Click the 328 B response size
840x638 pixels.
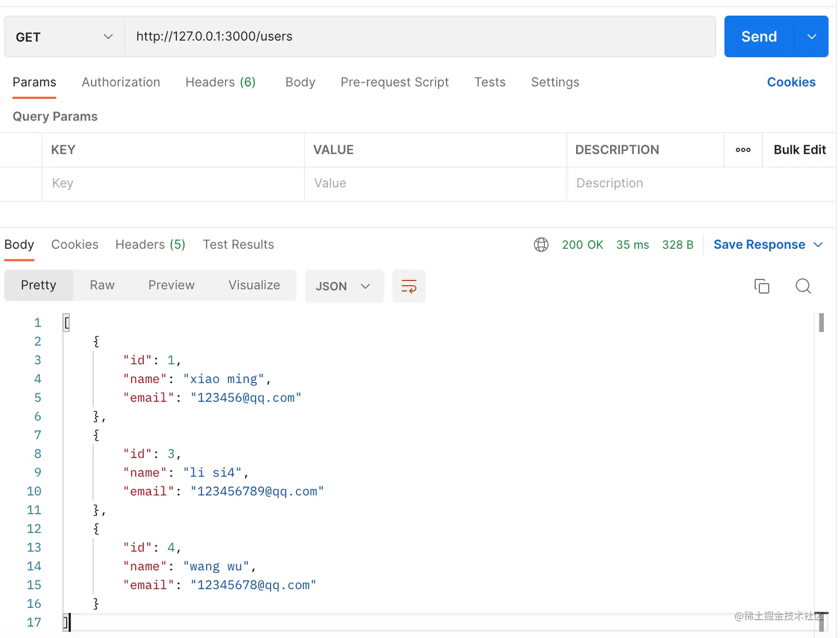678,245
